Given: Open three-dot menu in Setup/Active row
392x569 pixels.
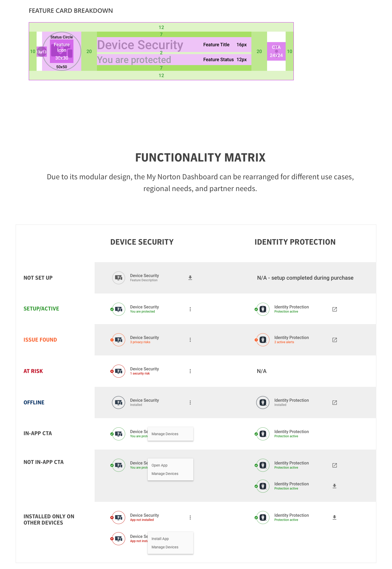Looking at the screenshot, I should click(190, 309).
